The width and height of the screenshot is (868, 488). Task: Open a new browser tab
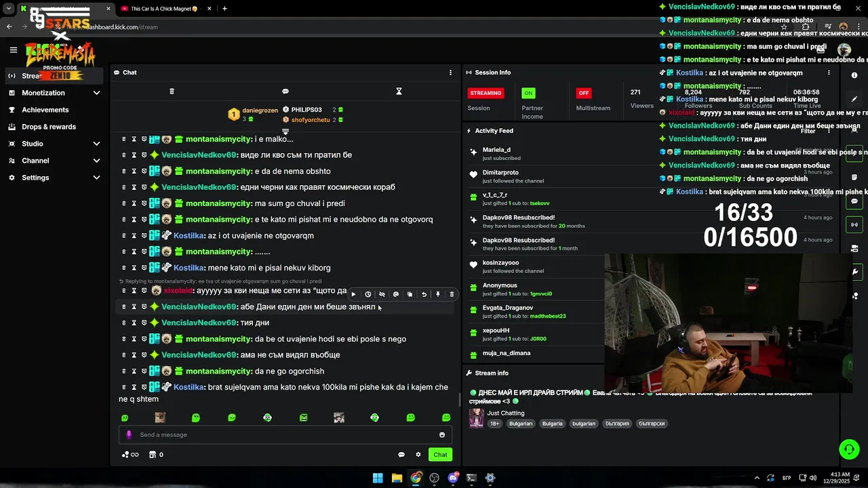click(x=224, y=8)
